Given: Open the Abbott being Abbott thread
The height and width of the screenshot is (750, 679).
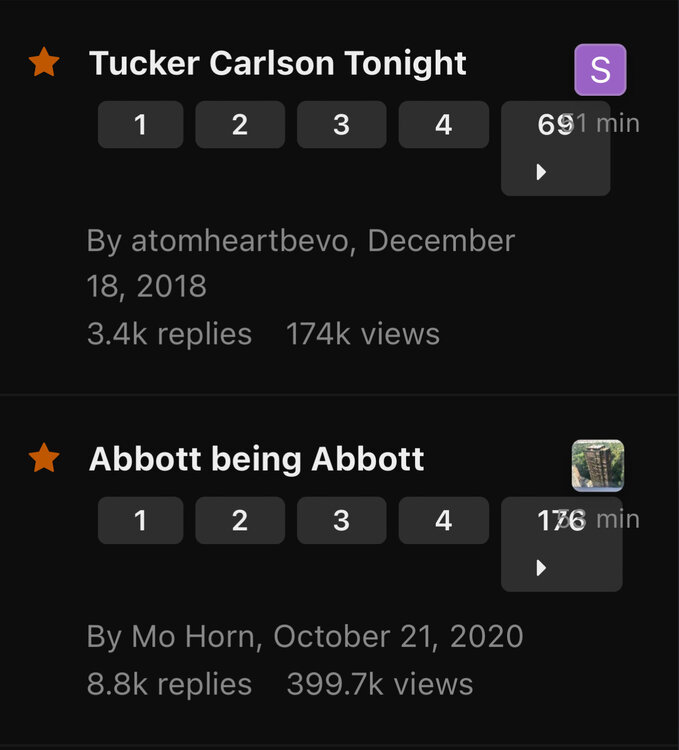Looking at the screenshot, I should (x=256, y=460).
